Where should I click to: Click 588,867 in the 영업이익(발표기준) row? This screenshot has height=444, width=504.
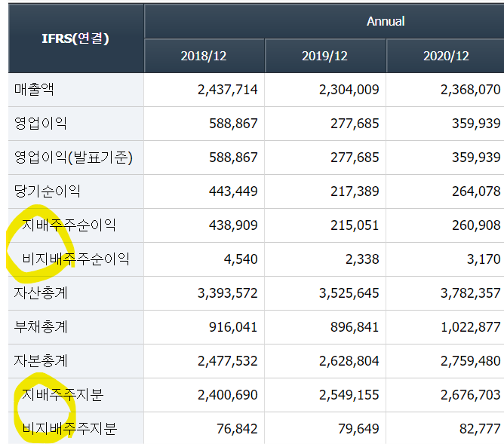point(233,158)
